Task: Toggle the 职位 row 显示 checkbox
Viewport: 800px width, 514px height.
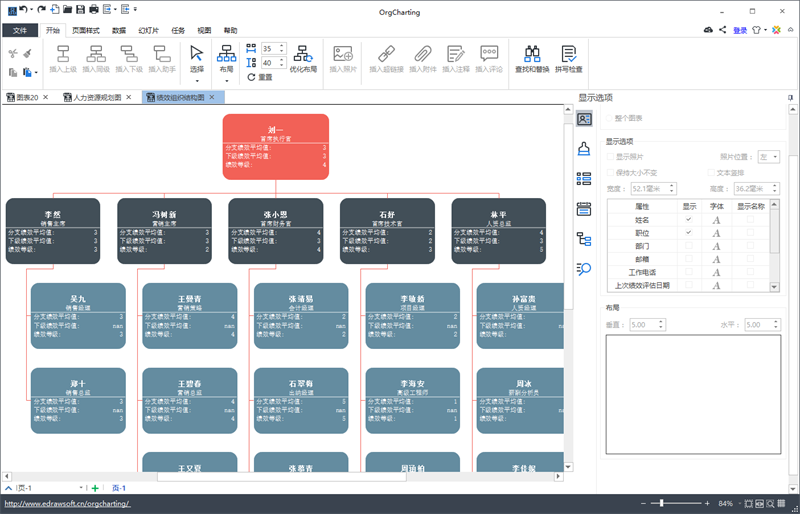Action: 689,233
